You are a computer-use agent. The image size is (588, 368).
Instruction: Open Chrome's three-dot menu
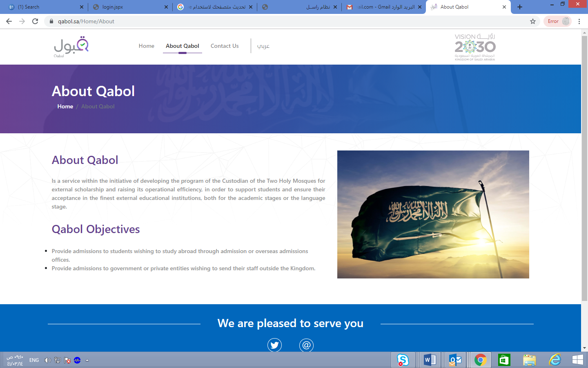pos(579,21)
